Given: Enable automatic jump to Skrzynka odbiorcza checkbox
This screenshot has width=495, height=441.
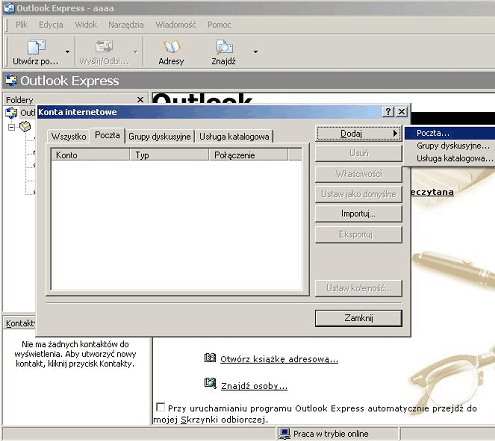Looking at the screenshot, I should (x=160, y=407).
